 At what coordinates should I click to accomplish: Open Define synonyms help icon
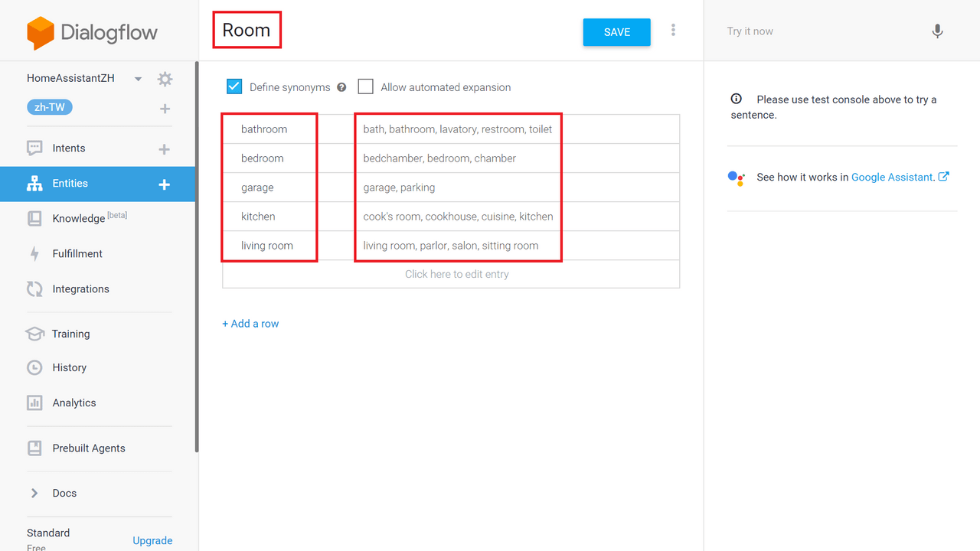click(341, 87)
